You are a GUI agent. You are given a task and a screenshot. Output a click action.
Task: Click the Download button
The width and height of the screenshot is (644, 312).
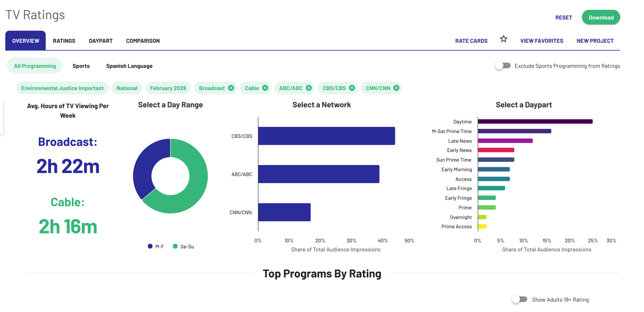click(x=601, y=17)
